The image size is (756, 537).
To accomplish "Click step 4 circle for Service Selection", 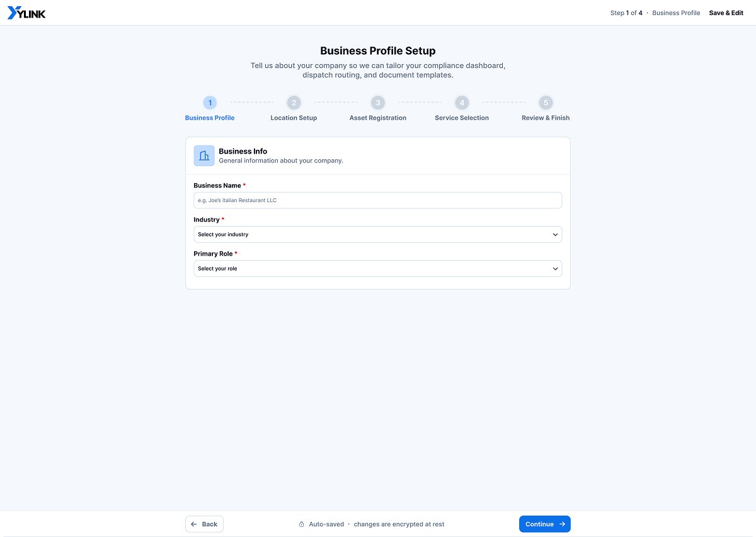I will pyautogui.click(x=462, y=103).
